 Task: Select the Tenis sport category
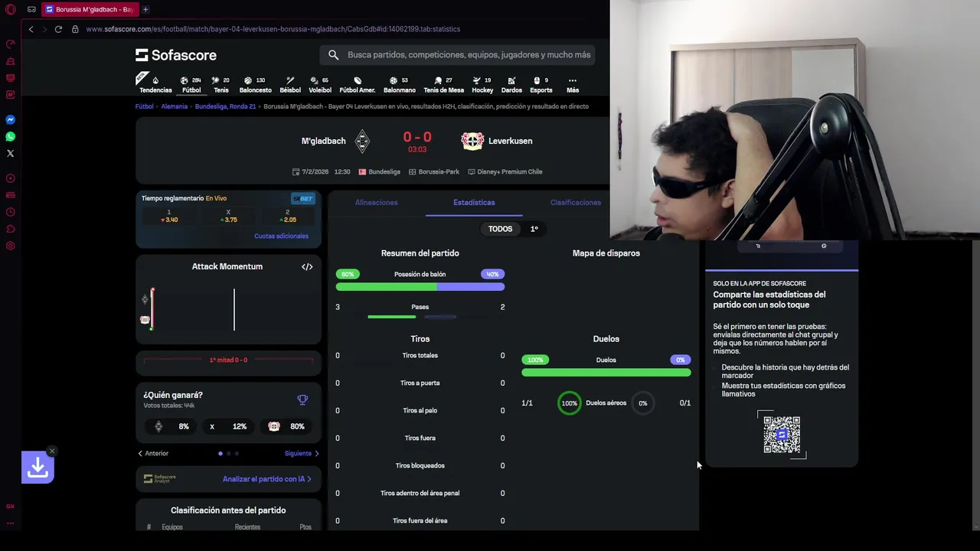click(221, 84)
